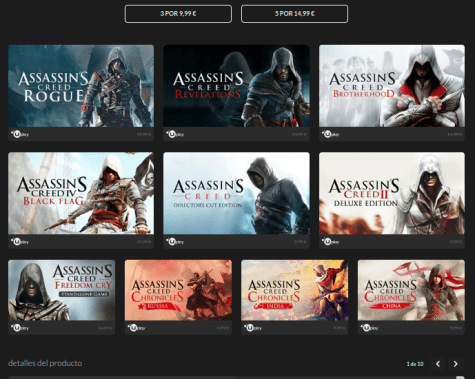
Task: Click the Uplay icon under Assassin's Creed Brotherhood
Action: (x=330, y=134)
